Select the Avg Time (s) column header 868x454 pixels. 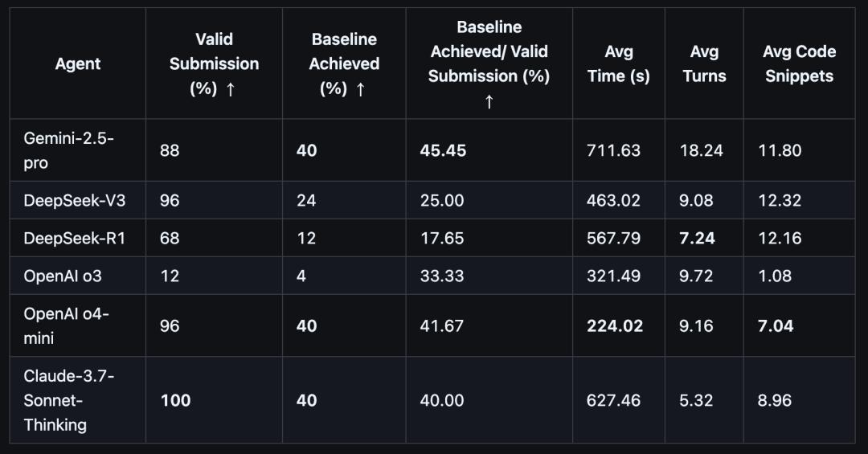[618, 63]
